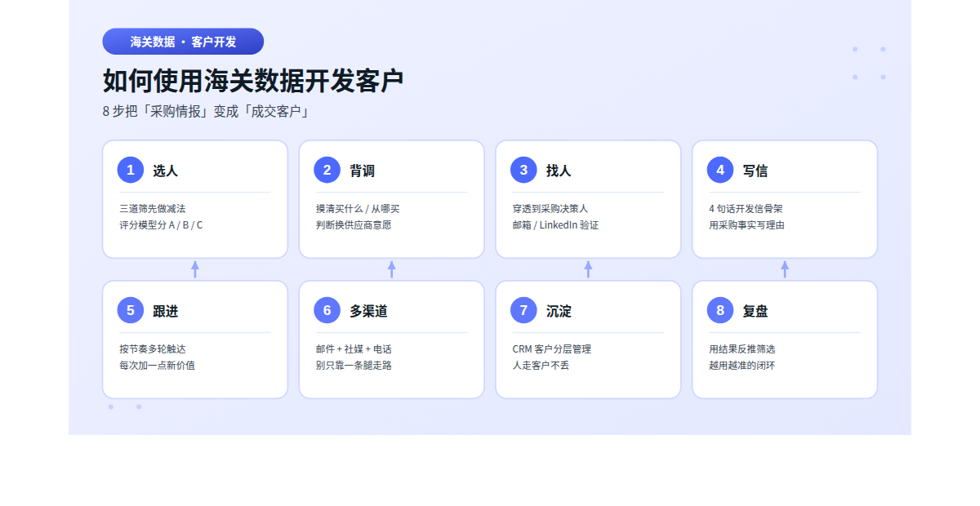
Task: Click the subtitle 8 步把「采购情报」变成「成交客户」
Action: click(x=207, y=112)
